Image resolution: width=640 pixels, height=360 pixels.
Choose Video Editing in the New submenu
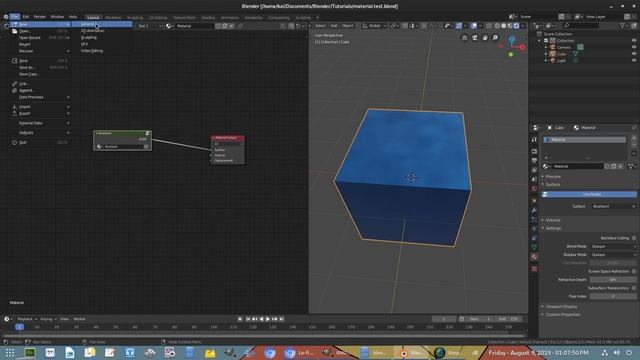pyautogui.click(x=102, y=51)
